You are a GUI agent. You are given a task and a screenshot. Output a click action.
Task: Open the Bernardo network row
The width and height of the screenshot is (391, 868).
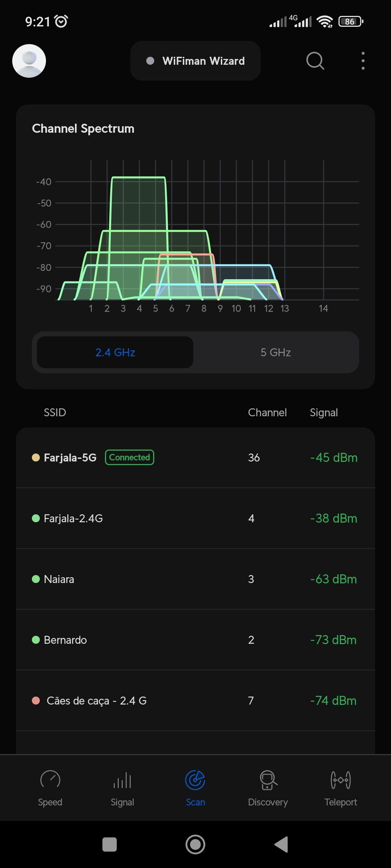point(195,640)
